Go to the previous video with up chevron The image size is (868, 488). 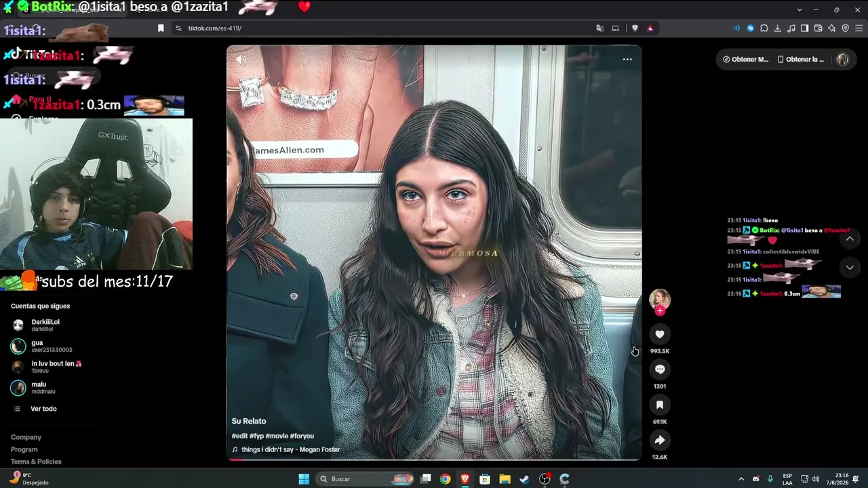coord(850,239)
